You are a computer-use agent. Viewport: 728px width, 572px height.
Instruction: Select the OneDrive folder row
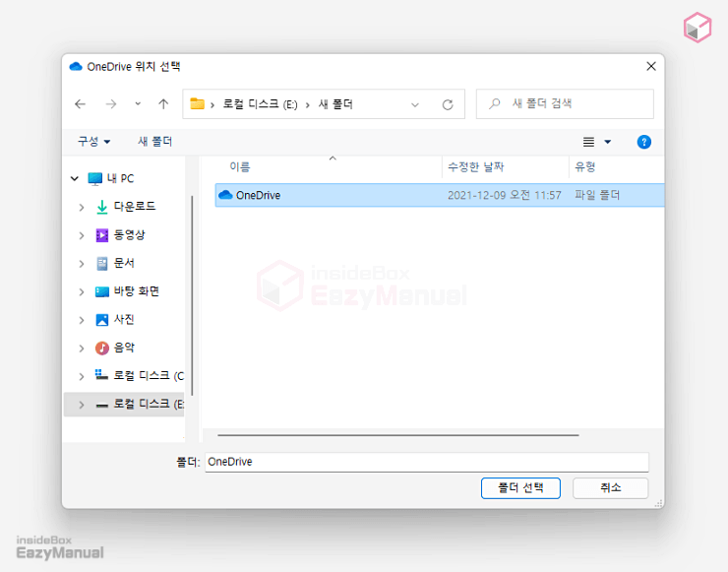(x=439, y=195)
